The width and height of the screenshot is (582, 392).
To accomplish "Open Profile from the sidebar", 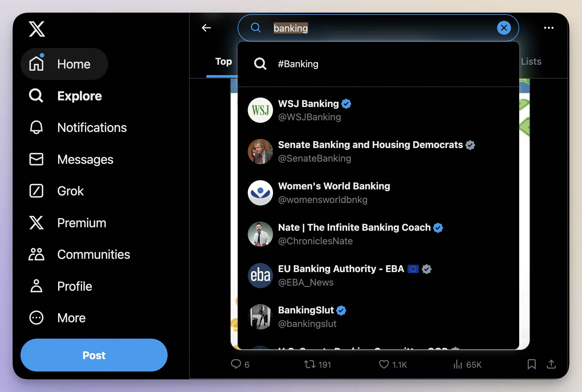I will pos(60,286).
